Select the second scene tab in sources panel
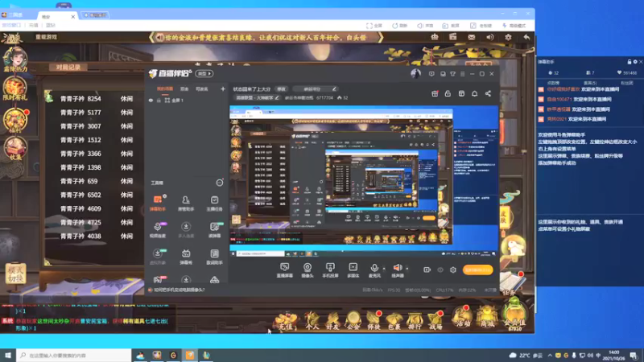The width and height of the screenshot is (644, 362). [184, 88]
